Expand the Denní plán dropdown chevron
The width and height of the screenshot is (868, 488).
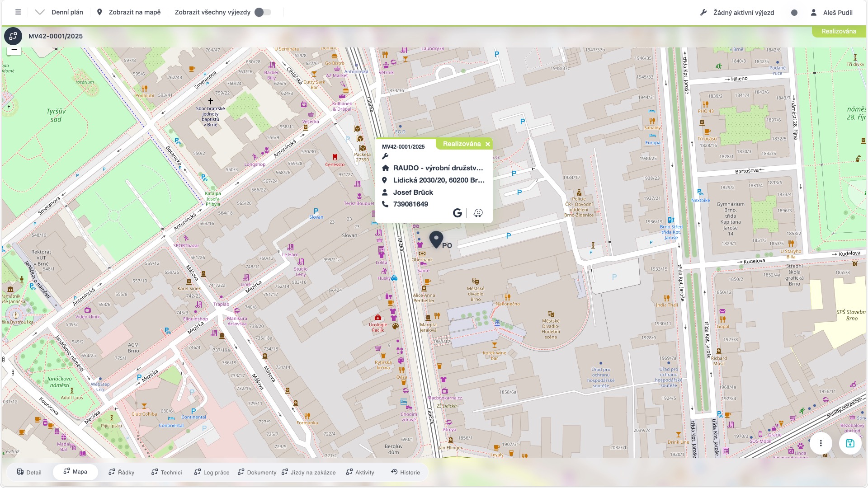click(x=40, y=12)
